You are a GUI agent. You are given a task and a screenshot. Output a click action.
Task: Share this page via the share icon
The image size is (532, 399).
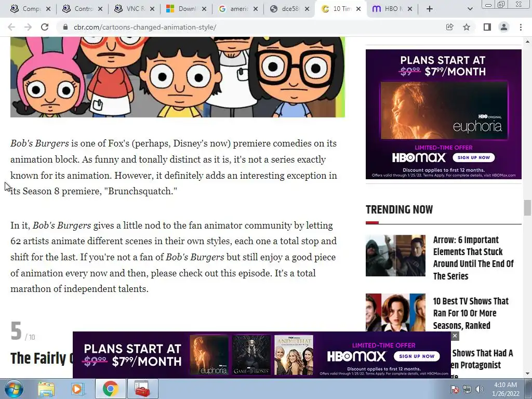449,27
